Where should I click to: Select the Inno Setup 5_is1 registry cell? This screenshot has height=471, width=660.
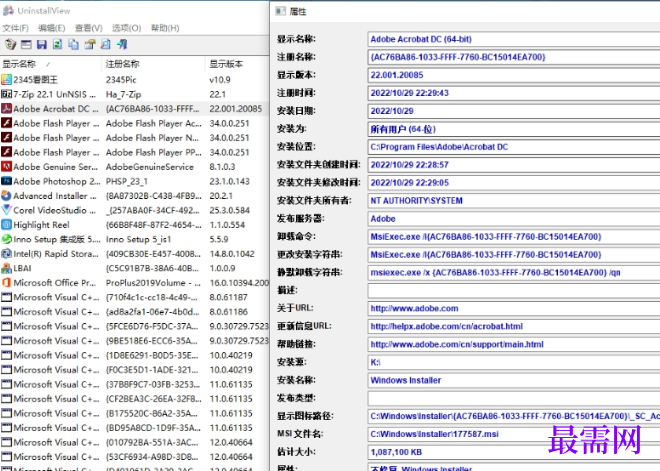(x=138, y=239)
